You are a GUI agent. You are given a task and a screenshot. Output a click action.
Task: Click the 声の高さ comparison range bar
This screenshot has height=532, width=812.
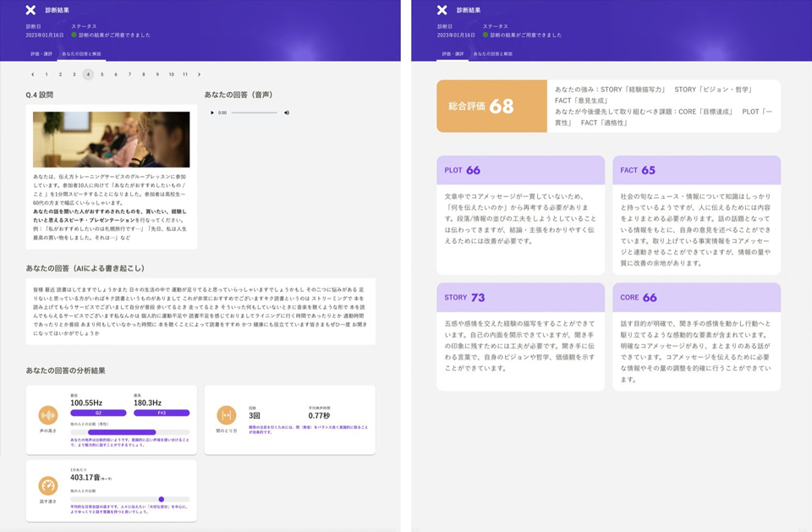point(130,432)
